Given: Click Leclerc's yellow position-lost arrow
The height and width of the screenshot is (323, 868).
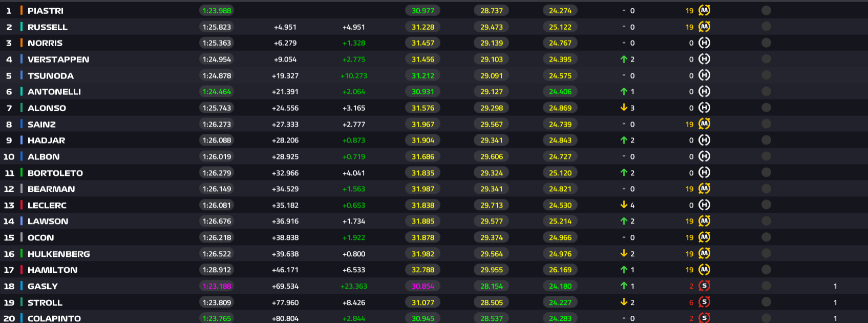Looking at the screenshot, I should [x=624, y=205].
